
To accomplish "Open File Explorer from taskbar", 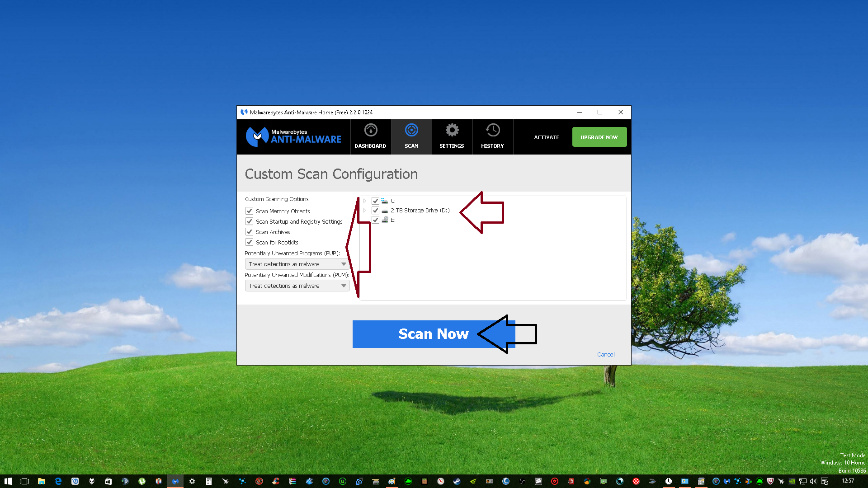I will click(41, 481).
